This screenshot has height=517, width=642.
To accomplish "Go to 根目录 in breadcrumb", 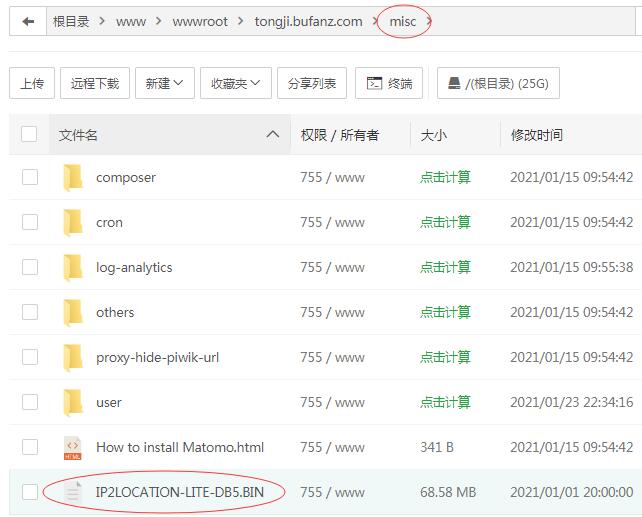I will (71, 21).
